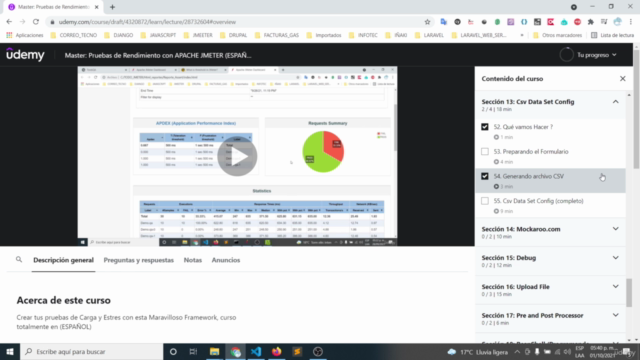Click the Windows search box
Viewport: 640px width, 360px height.
[91, 351]
